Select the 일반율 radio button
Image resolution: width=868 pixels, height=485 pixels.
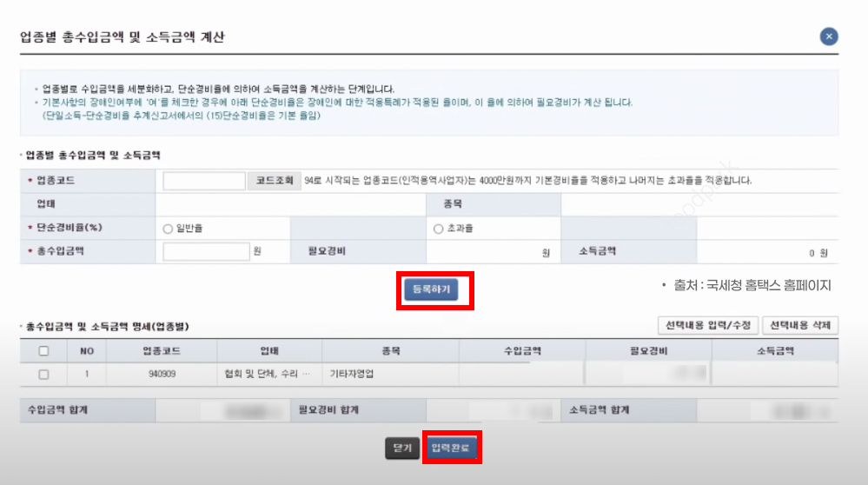[x=168, y=229]
